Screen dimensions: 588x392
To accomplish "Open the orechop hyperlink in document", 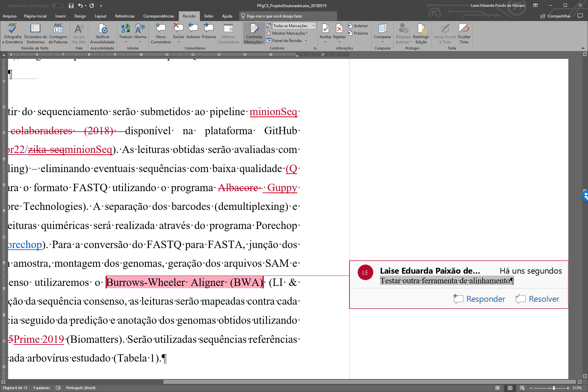I will pyautogui.click(x=25, y=245).
